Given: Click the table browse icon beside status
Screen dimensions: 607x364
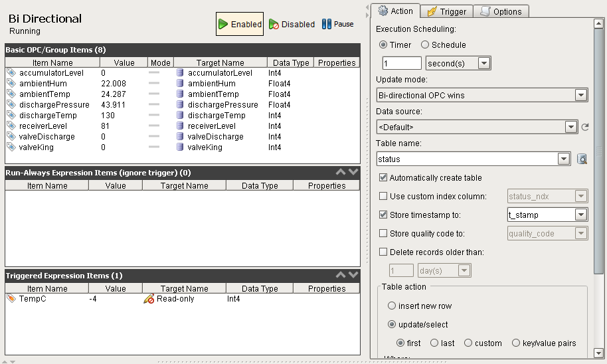Looking at the screenshot, I should [x=582, y=159].
